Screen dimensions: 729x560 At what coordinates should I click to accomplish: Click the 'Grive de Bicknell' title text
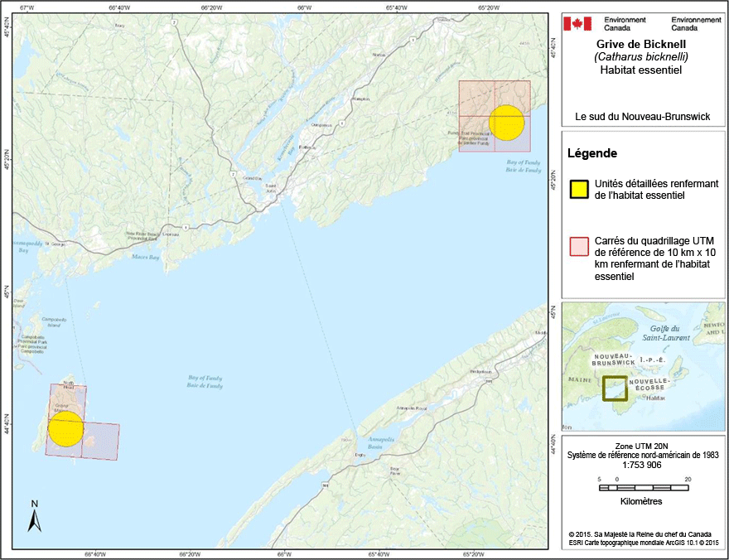point(640,44)
